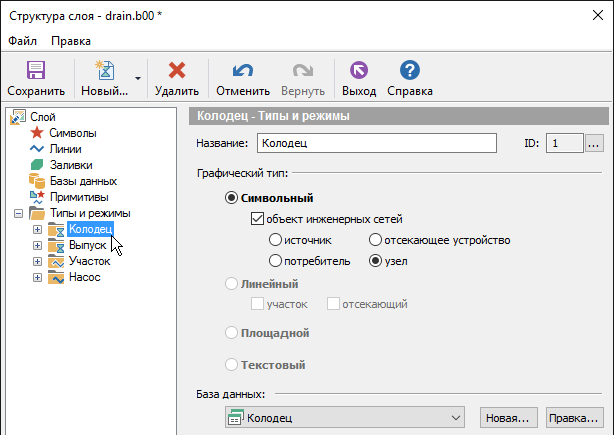
Task: Toggle the отсекающий checkbox
Action: pos(333,303)
